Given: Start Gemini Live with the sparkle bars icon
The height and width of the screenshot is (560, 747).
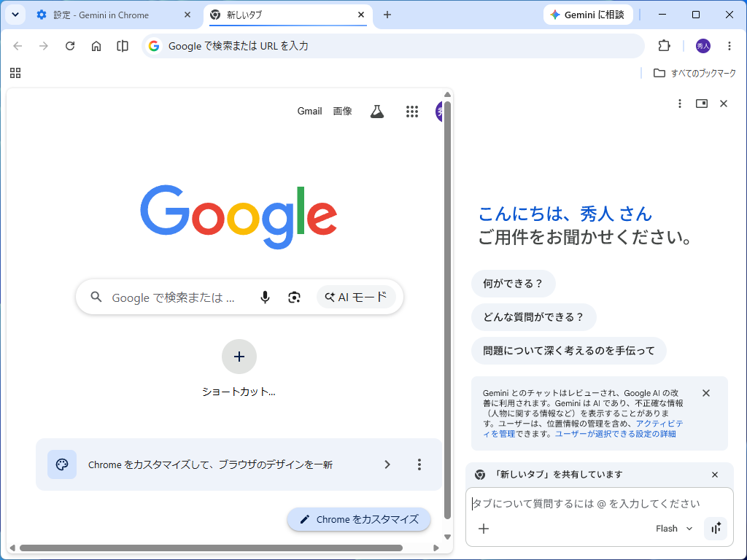Looking at the screenshot, I should 716,529.
